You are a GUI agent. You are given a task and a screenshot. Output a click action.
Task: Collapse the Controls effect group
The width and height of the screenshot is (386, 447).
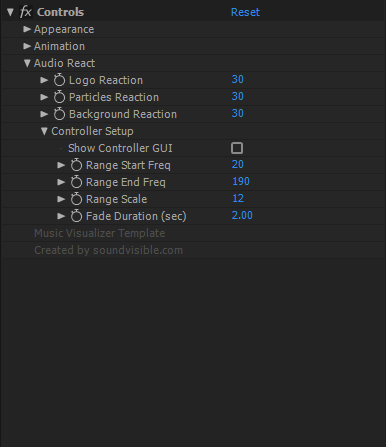tap(10, 13)
